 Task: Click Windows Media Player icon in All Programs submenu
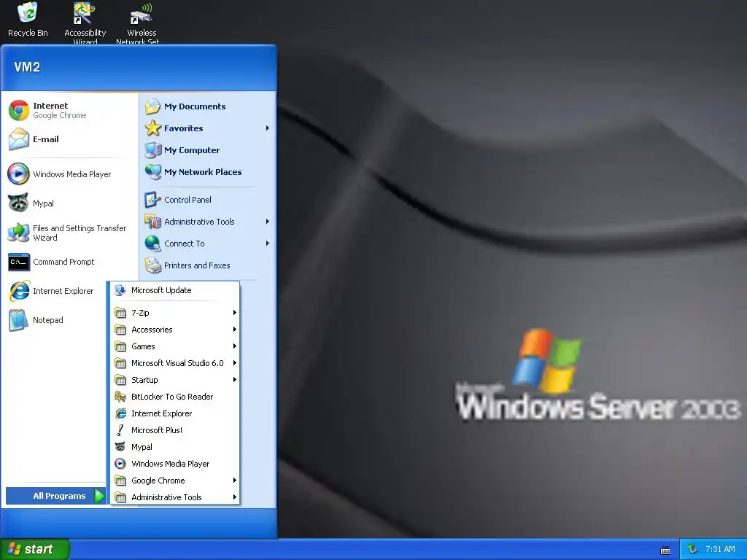(x=120, y=464)
